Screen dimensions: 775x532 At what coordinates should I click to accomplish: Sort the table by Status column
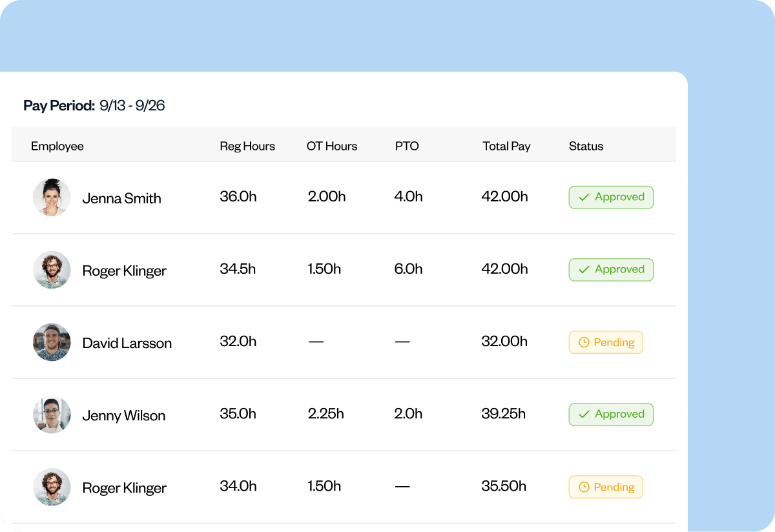click(x=585, y=146)
